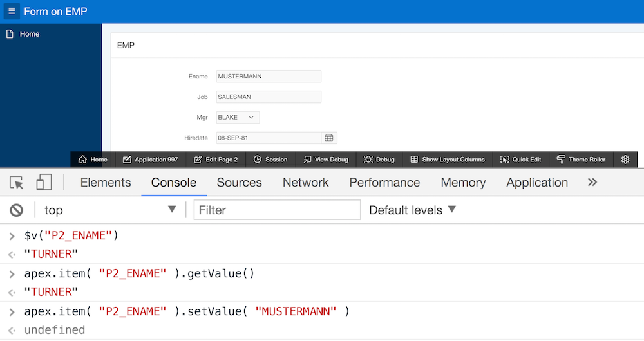This screenshot has height=341, width=644.
Task: Click the Job field label
Action: click(x=202, y=97)
